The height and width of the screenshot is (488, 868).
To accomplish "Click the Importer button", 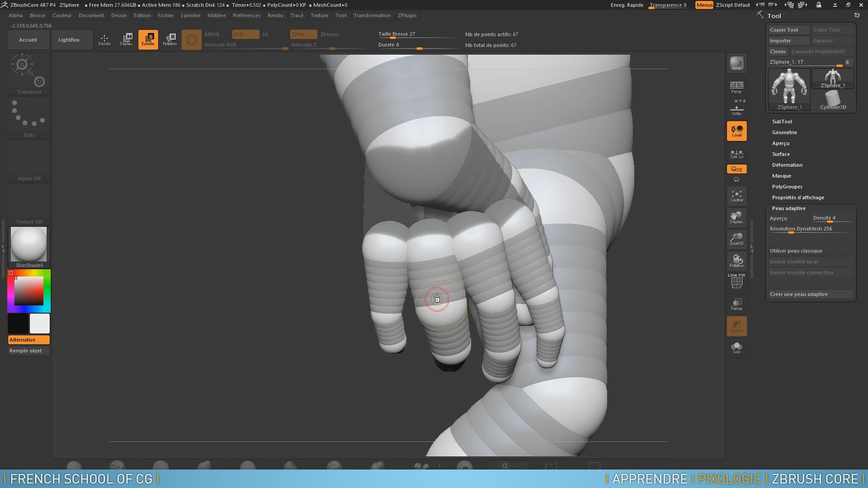I will click(x=789, y=41).
